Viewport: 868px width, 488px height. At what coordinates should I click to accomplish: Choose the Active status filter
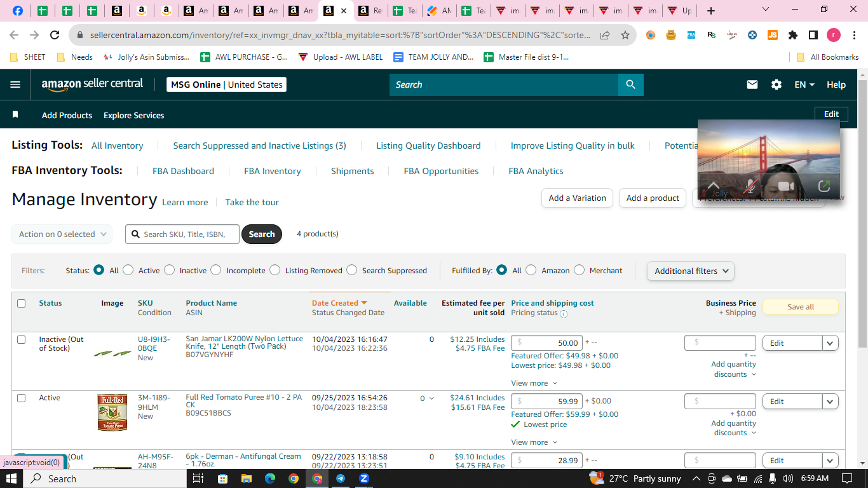pyautogui.click(x=128, y=270)
